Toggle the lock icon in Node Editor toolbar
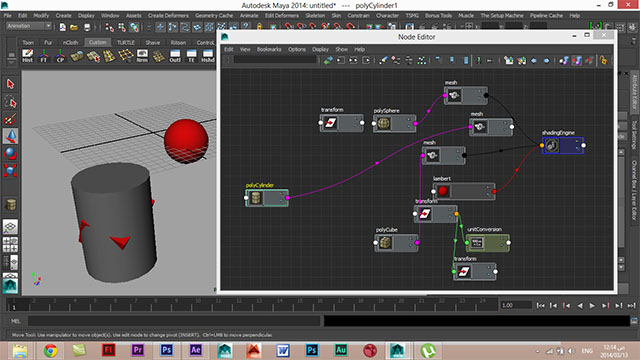 coord(603,60)
